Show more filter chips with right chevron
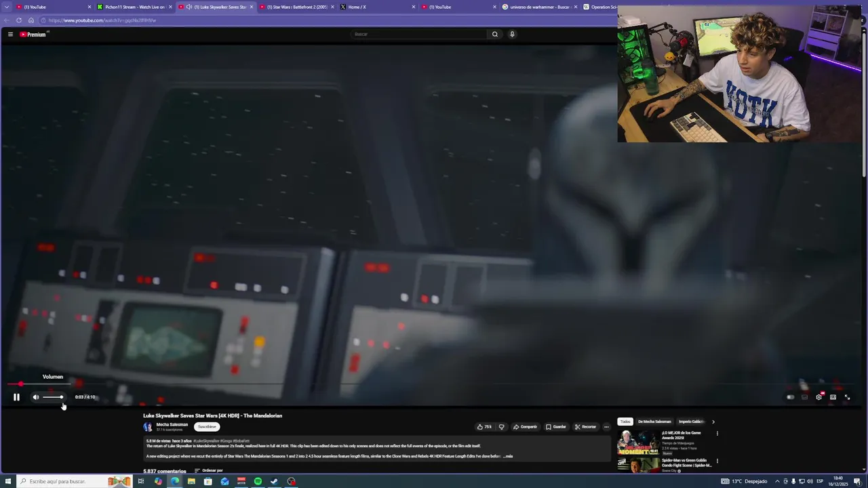This screenshot has width=868, height=488. 713,422
